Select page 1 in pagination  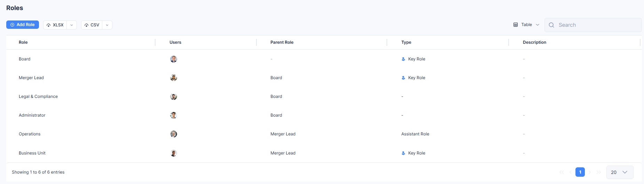[x=580, y=172]
